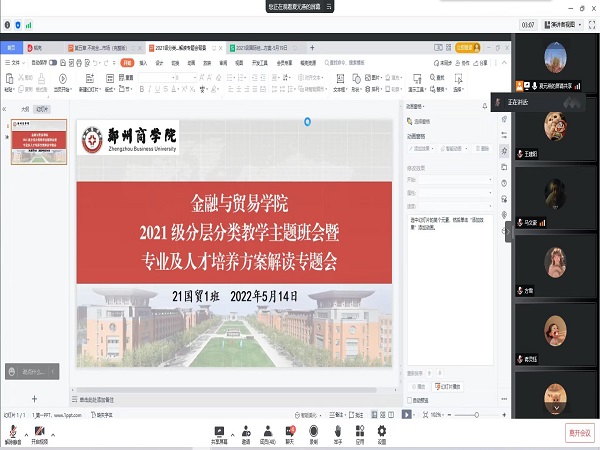This screenshot has height=450, width=600.
Task: Click the 离开会议 leave meeting button
Action: click(x=579, y=432)
